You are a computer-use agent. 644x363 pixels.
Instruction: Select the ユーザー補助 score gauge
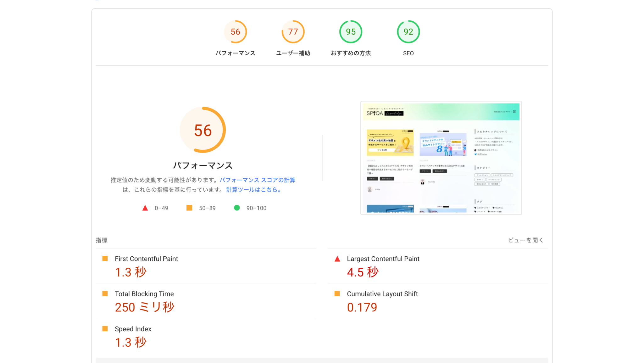click(293, 31)
